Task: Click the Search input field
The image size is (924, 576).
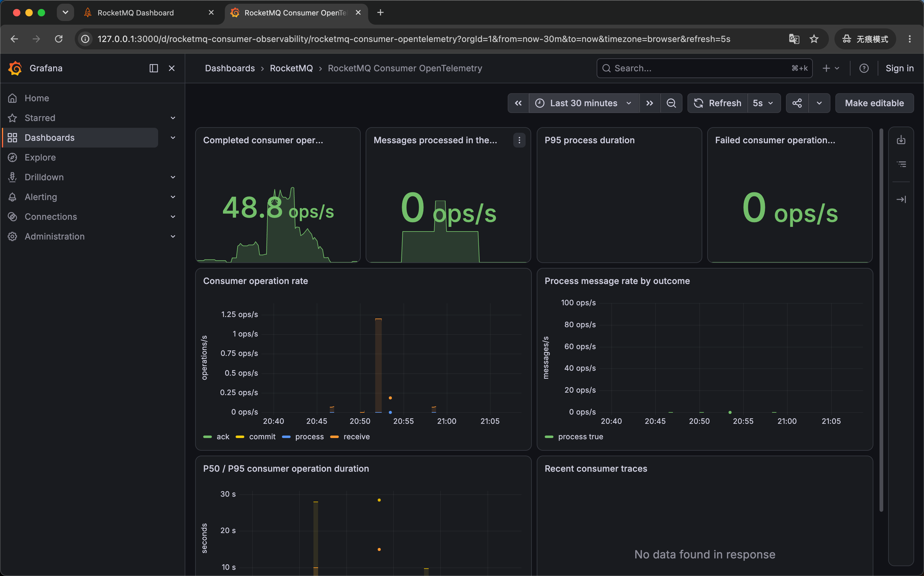Action: tap(704, 68)
